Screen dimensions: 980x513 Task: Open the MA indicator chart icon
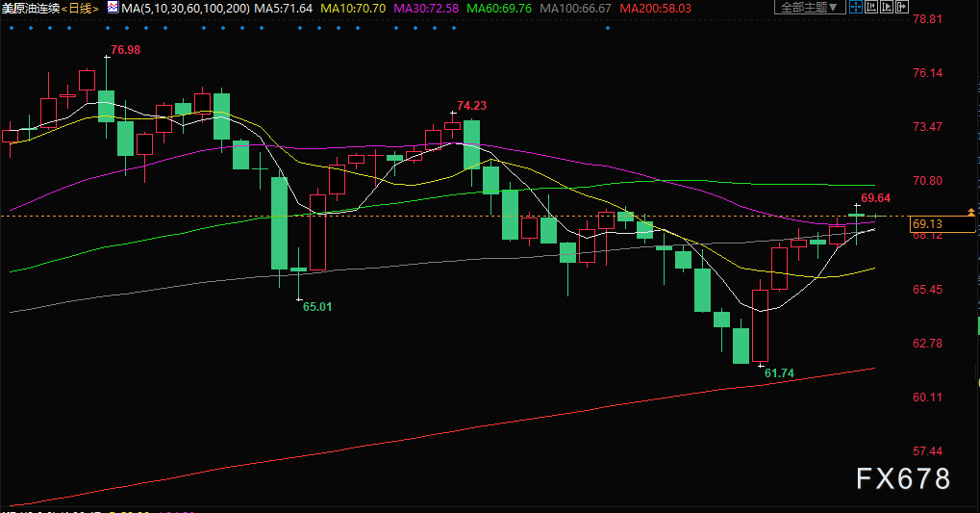pyautogui.click(x=113, y=8)
